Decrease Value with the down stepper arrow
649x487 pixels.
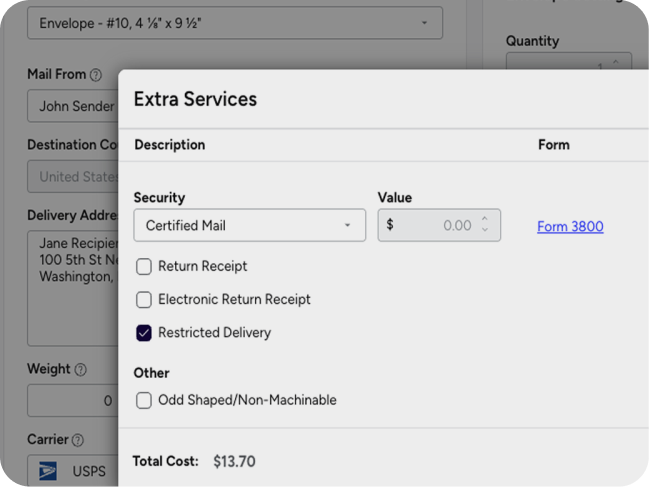pyautogui.click(x=485, y=230)
